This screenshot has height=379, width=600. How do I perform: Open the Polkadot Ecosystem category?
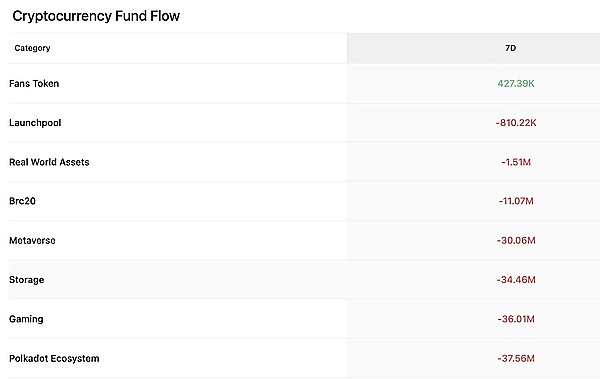(54, 358)
